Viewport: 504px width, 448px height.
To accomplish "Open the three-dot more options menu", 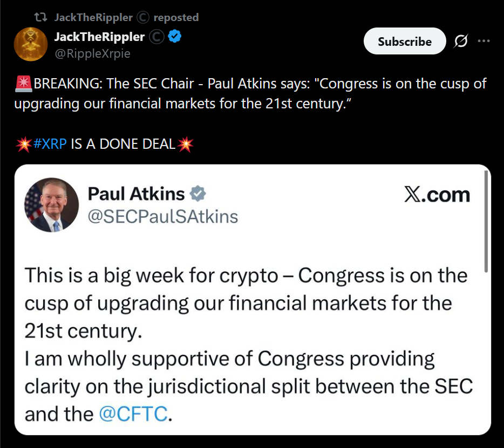I will point(484,41).
